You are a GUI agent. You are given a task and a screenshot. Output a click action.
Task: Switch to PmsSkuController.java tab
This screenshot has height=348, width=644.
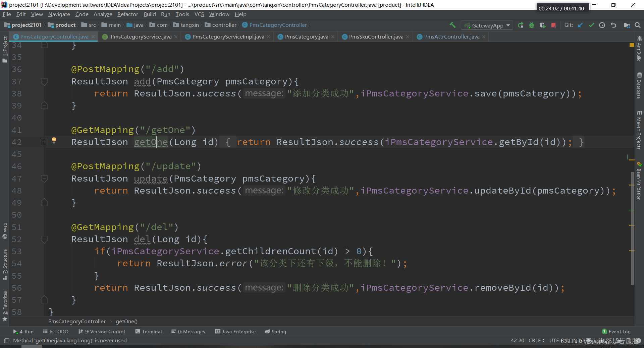click(x=376, y=37)
